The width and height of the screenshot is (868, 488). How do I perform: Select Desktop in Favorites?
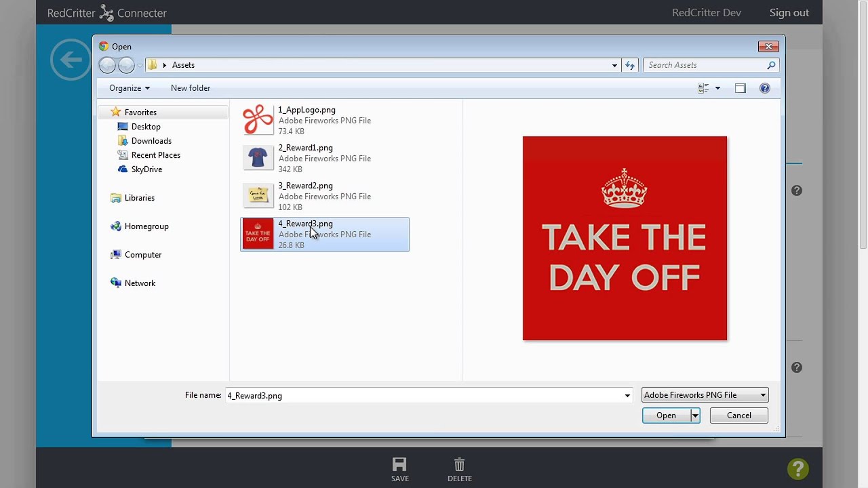pyautogui.click(x=146, y=127)
